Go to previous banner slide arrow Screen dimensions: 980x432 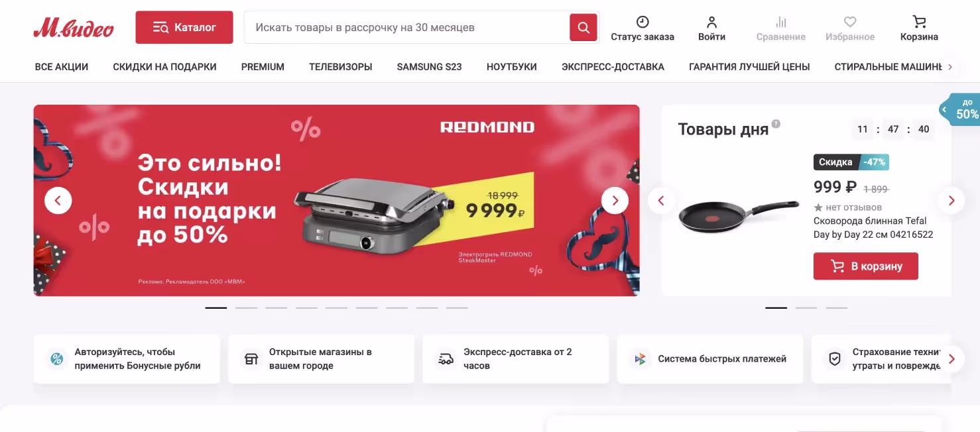58,200
